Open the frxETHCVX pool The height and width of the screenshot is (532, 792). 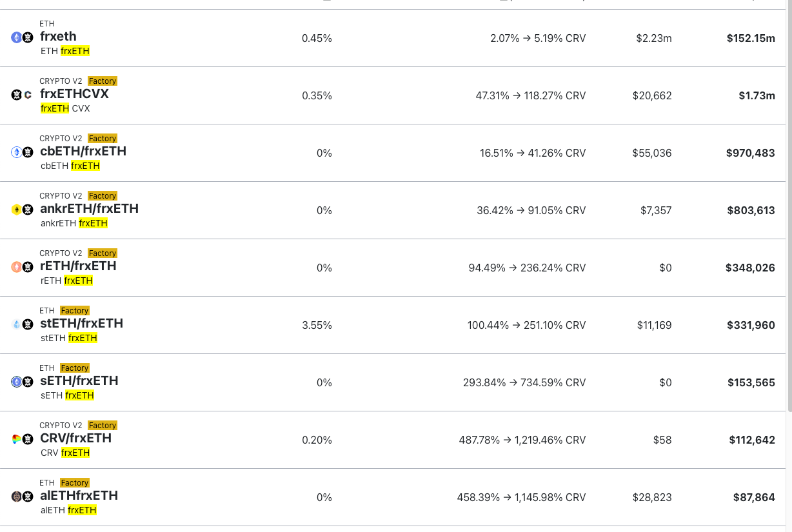tap(74, 94)
